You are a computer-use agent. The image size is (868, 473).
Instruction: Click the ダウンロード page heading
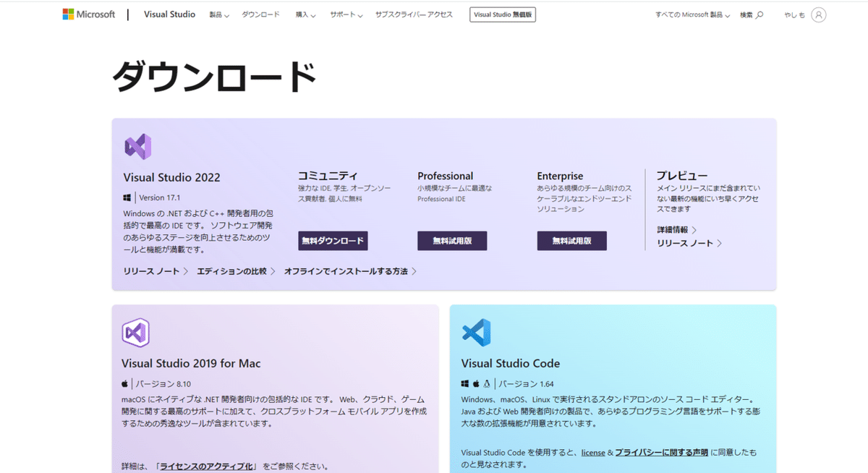click(x=214, y=77)
